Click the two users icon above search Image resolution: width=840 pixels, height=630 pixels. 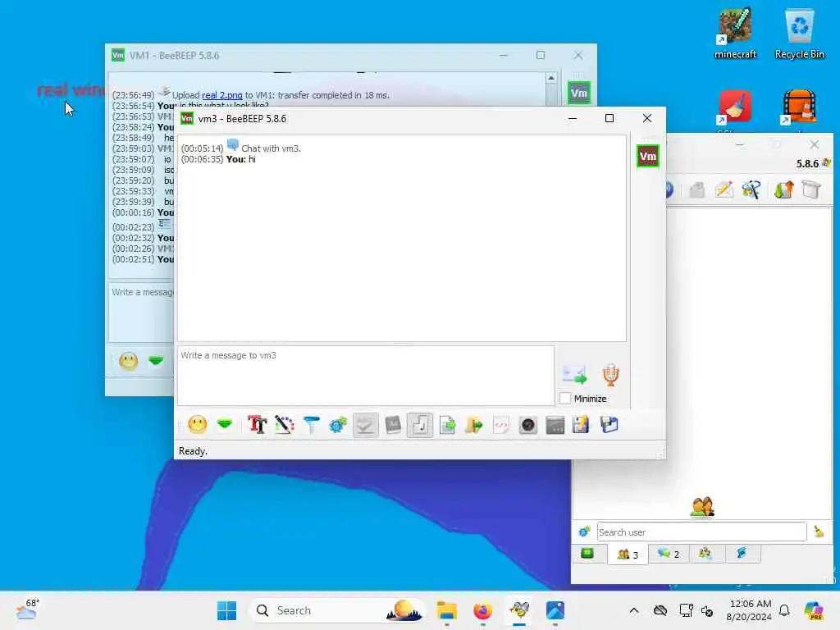pyautogui.click(x=702, y=507)
